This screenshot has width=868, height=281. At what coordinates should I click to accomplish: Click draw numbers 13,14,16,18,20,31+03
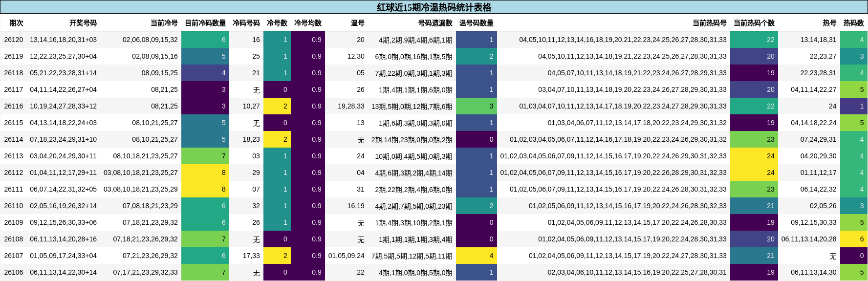(x=64, y=40)
